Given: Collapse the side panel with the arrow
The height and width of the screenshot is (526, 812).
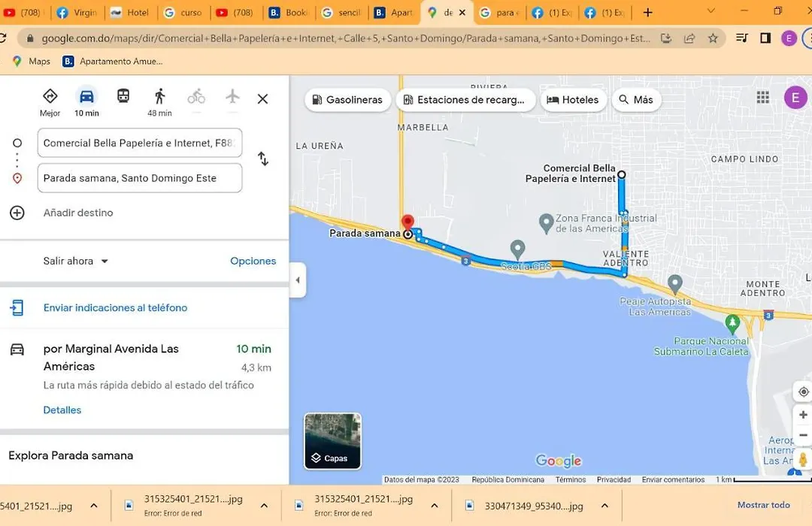Looking at the screenshot, I should coord(297,280).
